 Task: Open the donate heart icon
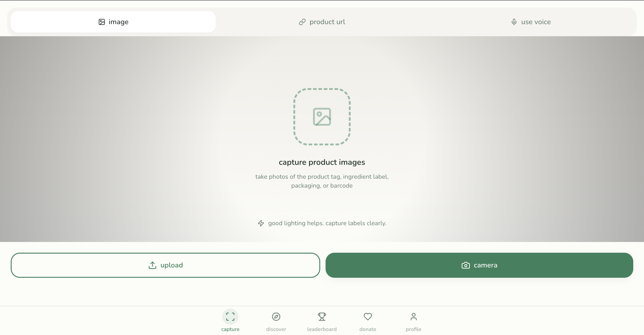(367, 316)
